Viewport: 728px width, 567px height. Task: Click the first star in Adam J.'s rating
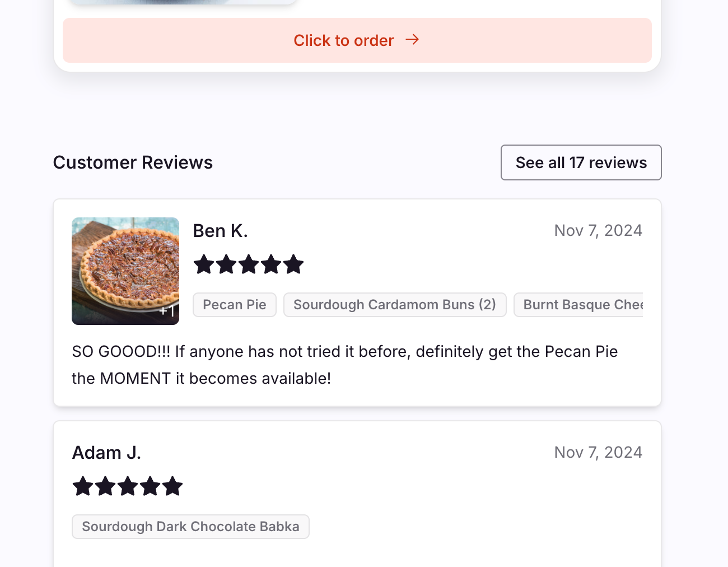tap(83, 486)
